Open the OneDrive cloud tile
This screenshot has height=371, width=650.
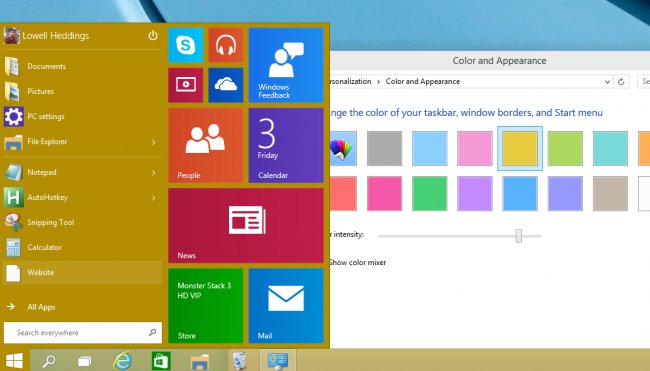coord(226,85)
